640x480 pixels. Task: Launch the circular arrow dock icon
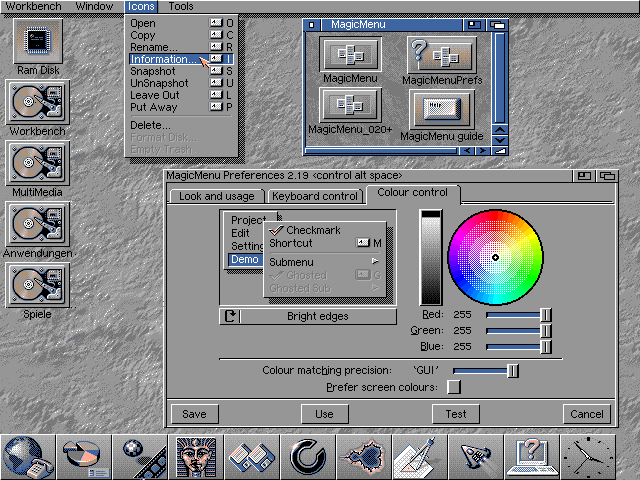308,457
